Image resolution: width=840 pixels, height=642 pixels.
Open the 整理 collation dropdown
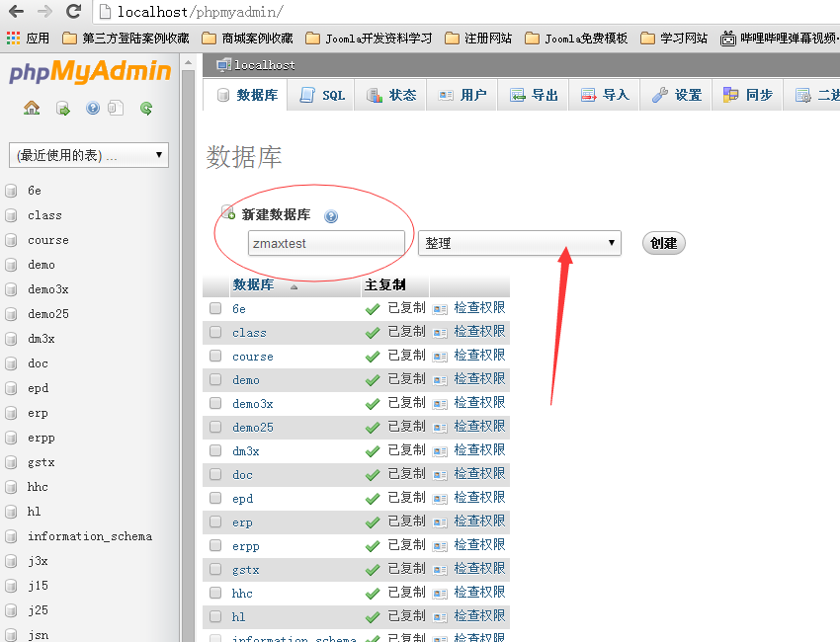coord(520,243)
